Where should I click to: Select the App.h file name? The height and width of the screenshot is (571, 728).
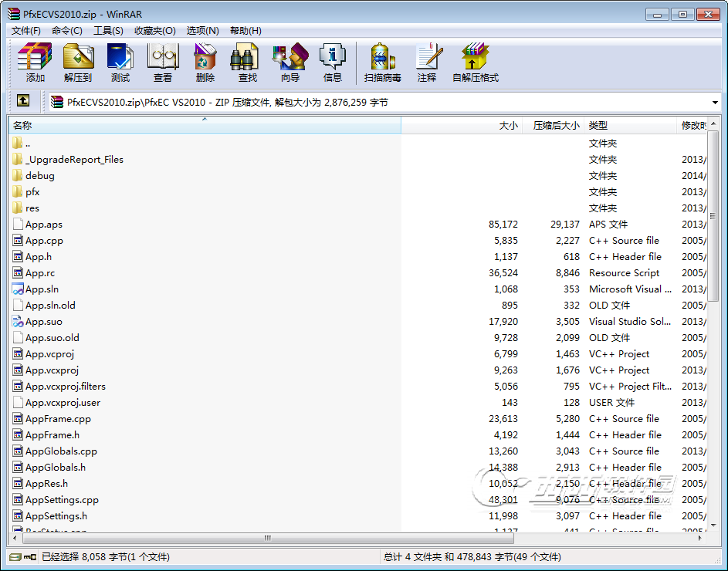pos(39,257)
